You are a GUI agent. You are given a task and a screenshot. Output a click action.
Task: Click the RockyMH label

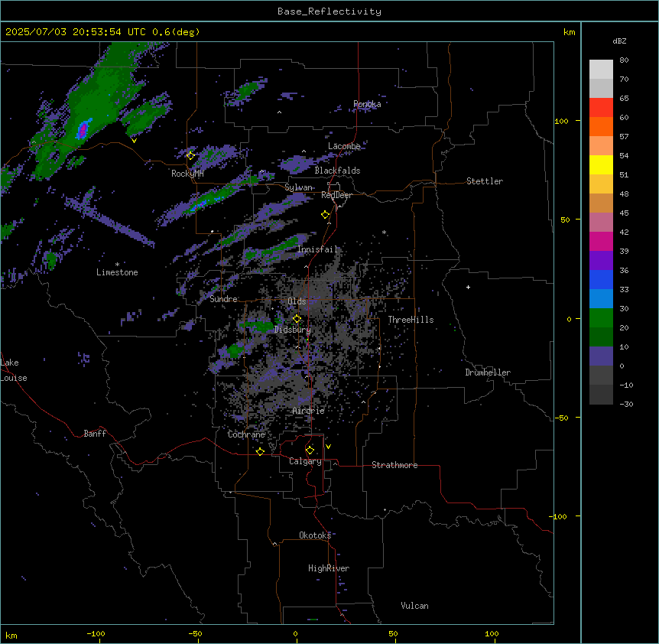pyautogui.click(x=187, y=174)
